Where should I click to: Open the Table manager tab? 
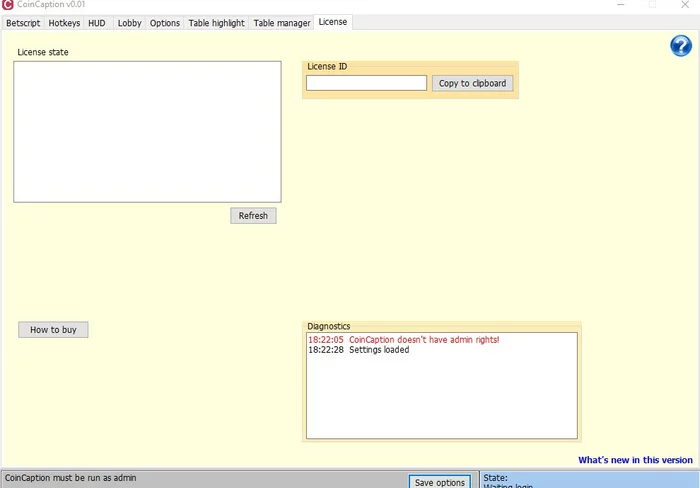tap(282, 23)
